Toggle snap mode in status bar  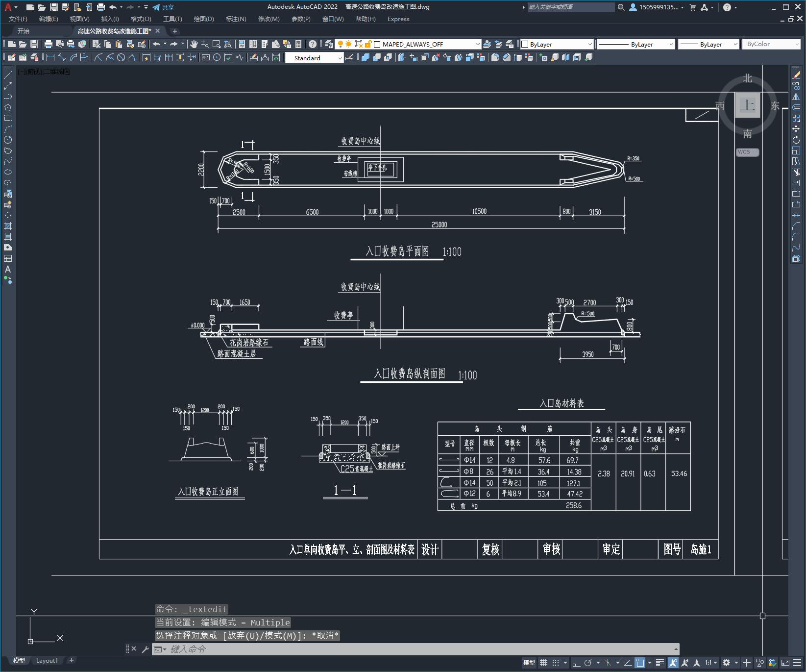[x=555, y=663]
